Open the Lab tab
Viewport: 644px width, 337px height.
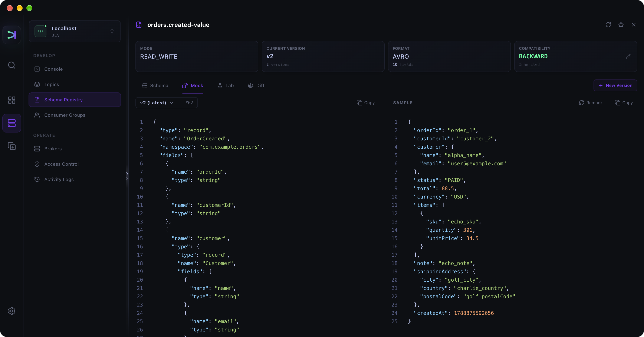226,85
